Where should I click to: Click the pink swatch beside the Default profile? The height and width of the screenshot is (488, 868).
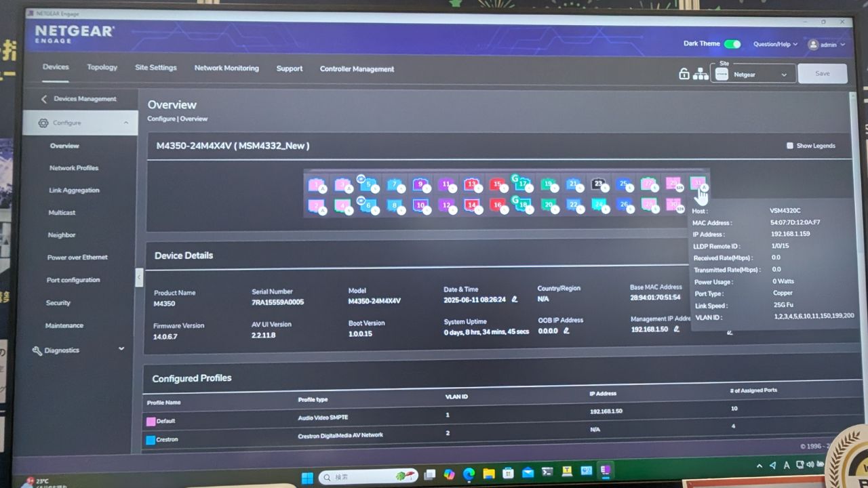pos(152,421)
